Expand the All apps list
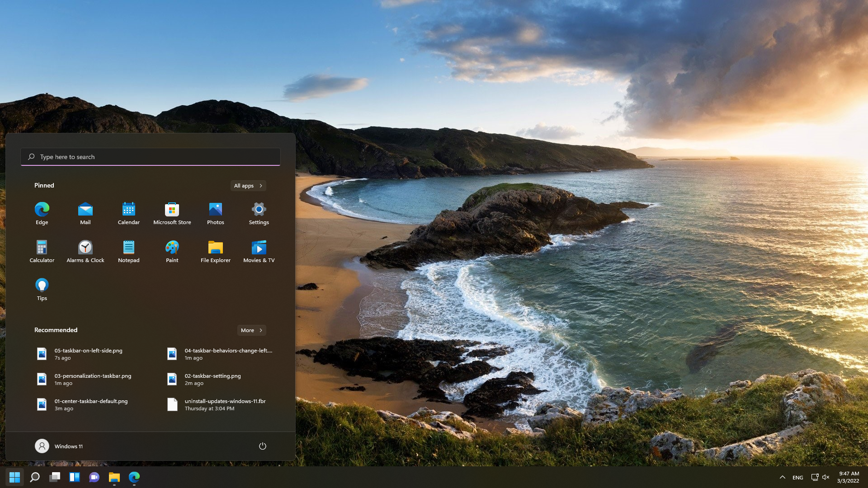The image size is (868, 488). click(x=248, y=186)
